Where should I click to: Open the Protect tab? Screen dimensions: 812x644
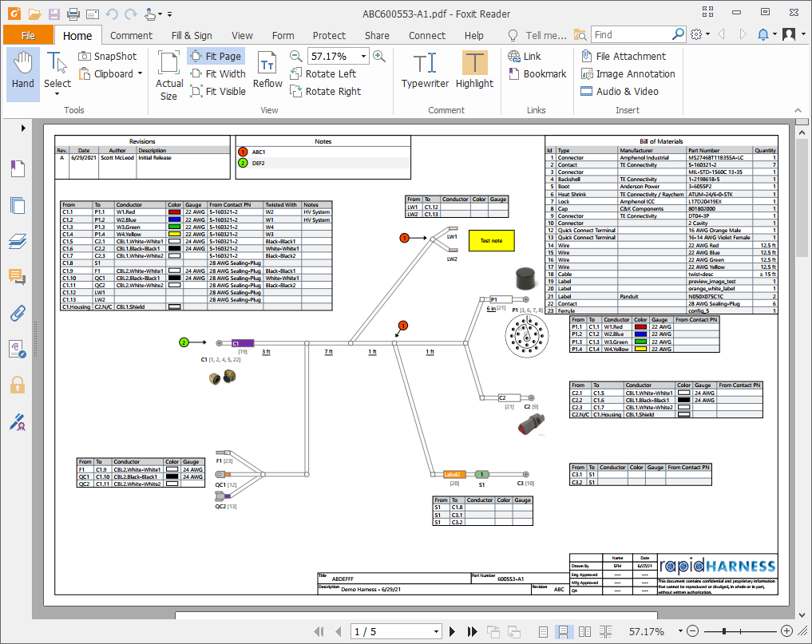coord(329,35)
